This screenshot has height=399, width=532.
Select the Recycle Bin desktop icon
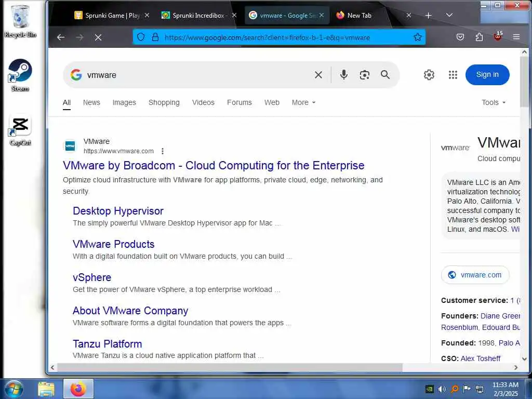click(20, 21)
